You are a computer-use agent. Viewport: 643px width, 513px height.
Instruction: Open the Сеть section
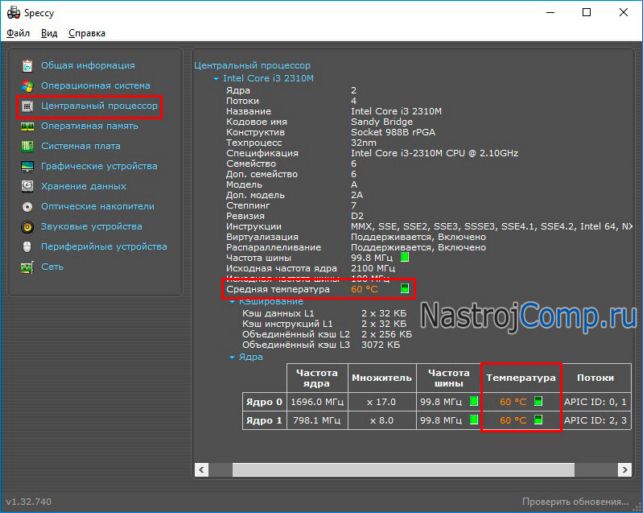click(52, 267)
